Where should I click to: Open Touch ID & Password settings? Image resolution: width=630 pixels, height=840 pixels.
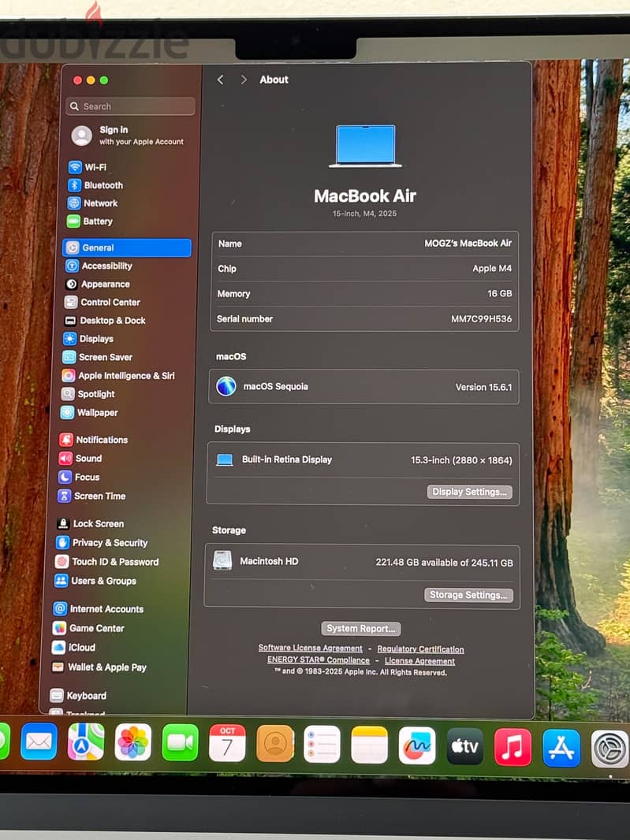click(106, 562)
